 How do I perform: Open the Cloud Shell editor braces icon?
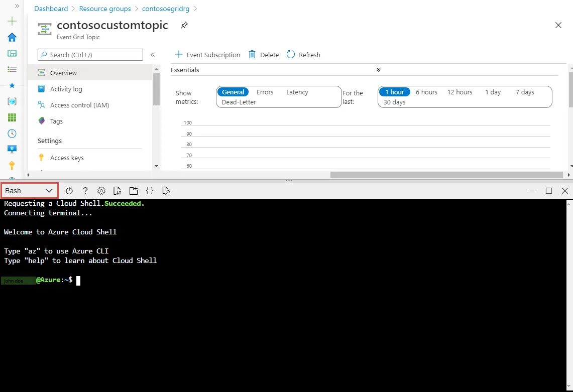(150, 191)
